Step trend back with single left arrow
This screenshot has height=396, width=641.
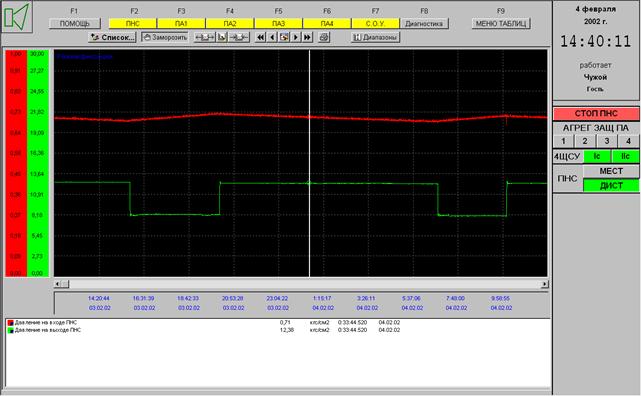(272, 37)
